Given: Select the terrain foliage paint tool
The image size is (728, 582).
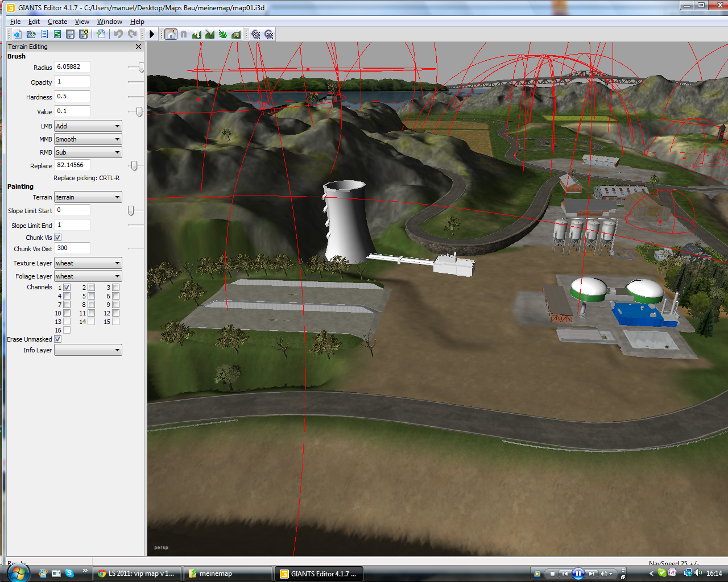Looking at the screenshot, I should click(223, 35).
